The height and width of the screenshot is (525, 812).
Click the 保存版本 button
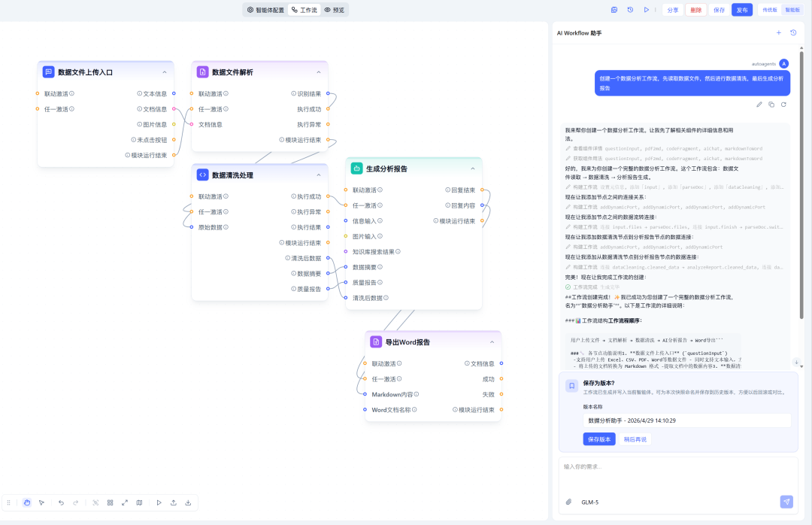coord(599,439)
